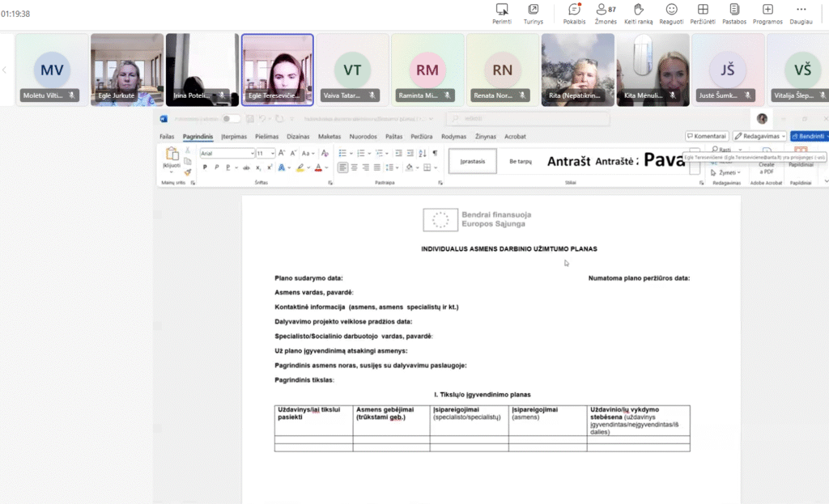Toggle the show paragraph marks button

435,153
